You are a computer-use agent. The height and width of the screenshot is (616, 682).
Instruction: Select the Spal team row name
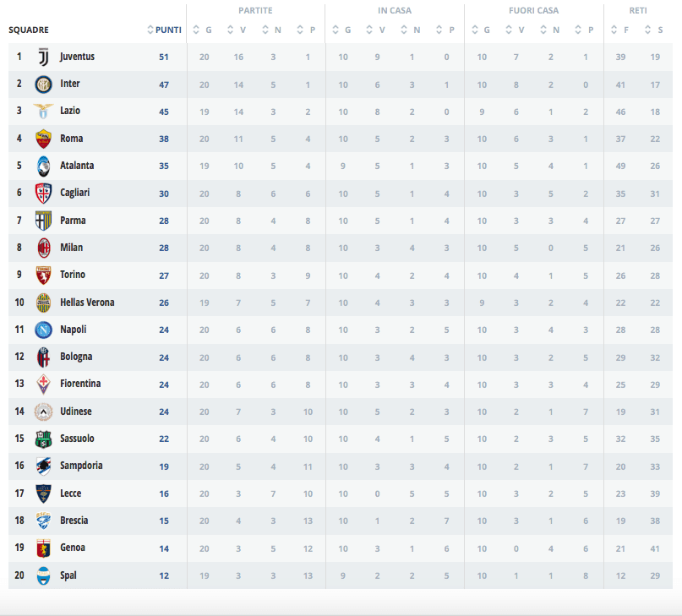tap(69, 575)
